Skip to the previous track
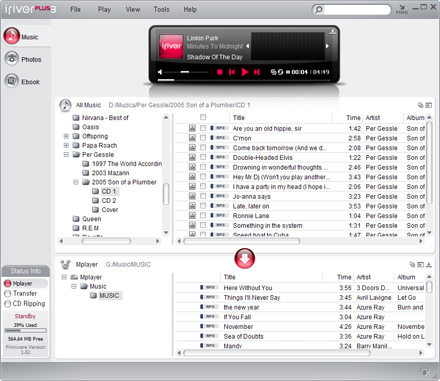Screen dimensions: 440x381 click(x=232, y=72)
